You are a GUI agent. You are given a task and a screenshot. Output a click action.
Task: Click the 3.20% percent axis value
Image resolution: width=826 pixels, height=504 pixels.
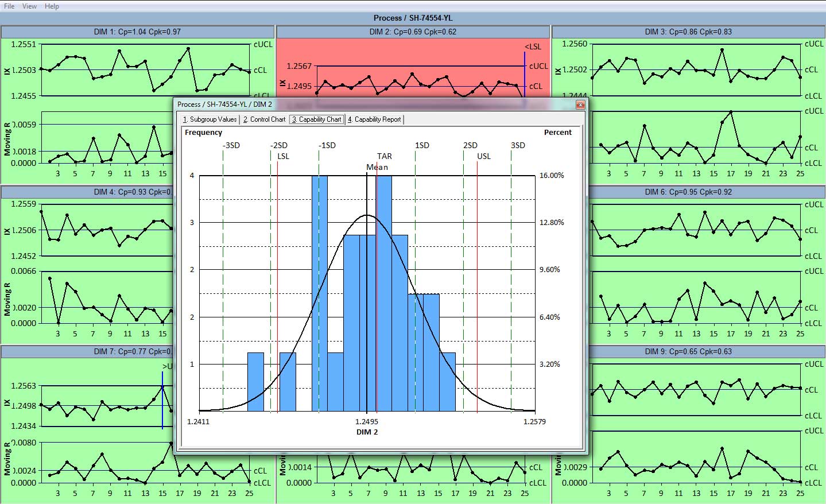point(550,364)
